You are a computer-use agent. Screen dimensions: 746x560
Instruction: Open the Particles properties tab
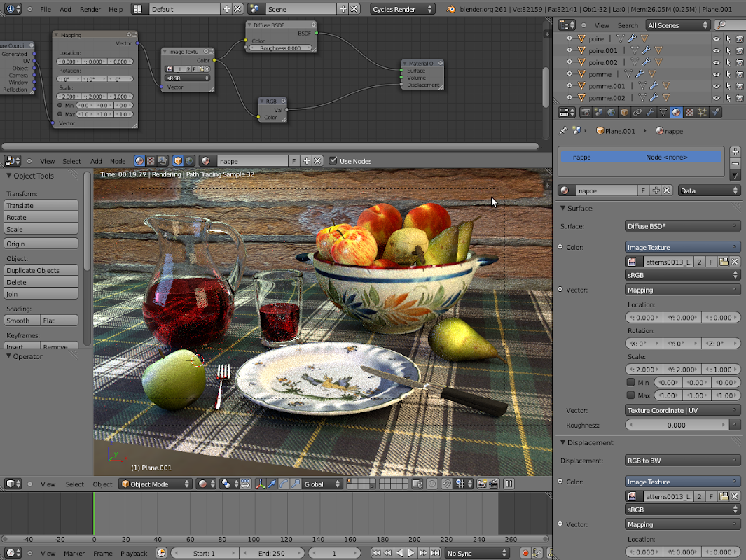pyautogui.click(x=703, y=112)
